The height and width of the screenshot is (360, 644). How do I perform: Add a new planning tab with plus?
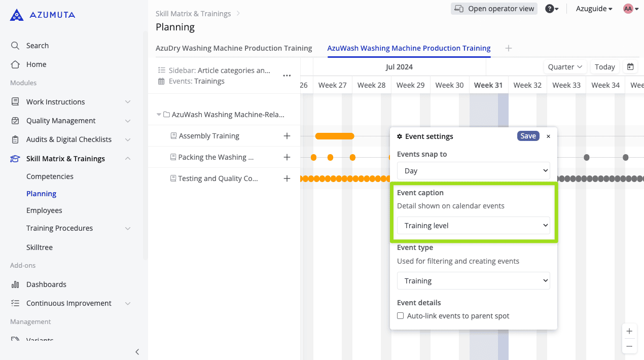509,48
